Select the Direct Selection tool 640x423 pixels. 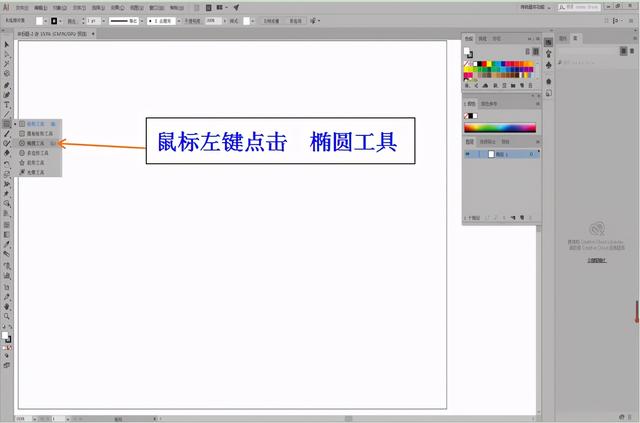[7, 54]
